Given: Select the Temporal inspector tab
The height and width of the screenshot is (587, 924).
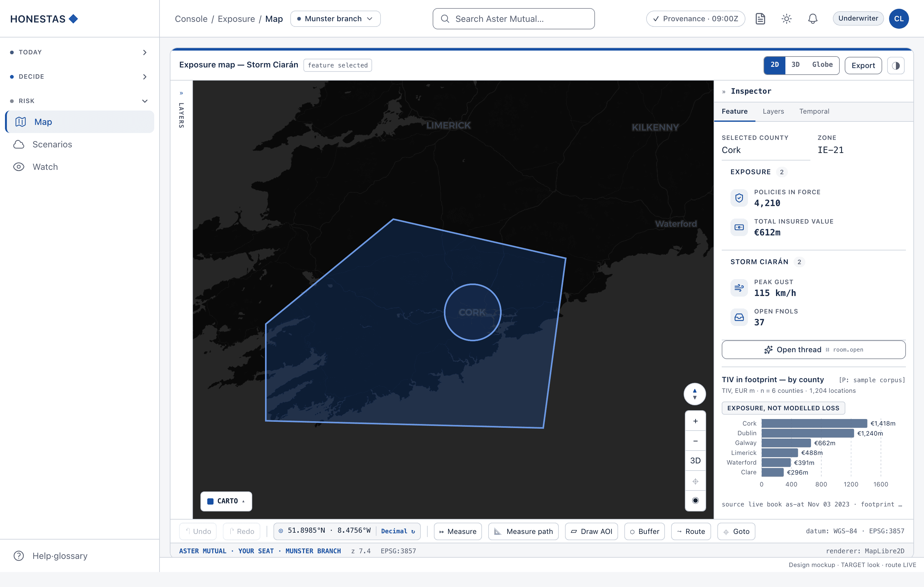Looking at the screenshot, I should 814,111.
